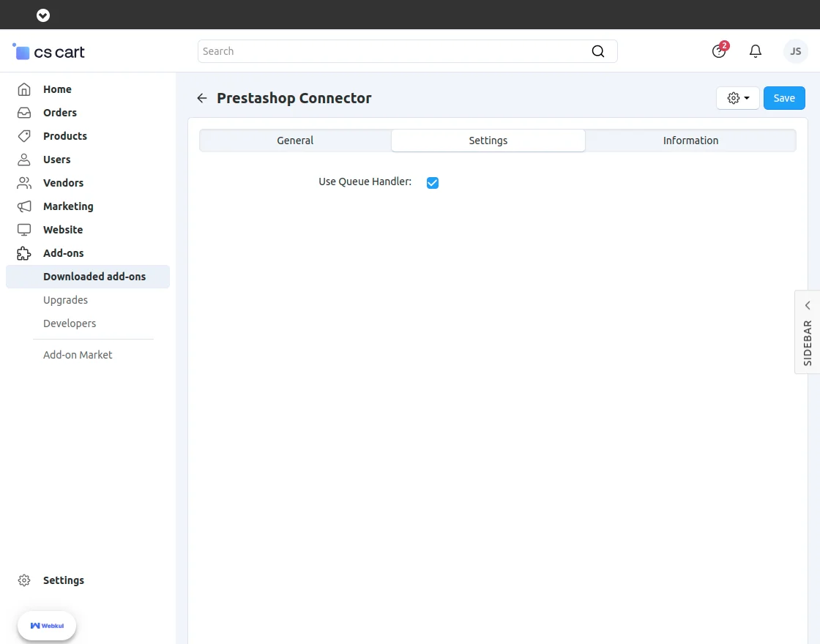Open Orders via its package icon
Image resolution: width=820 pixels, height=644 pixels.
[24, 112]
